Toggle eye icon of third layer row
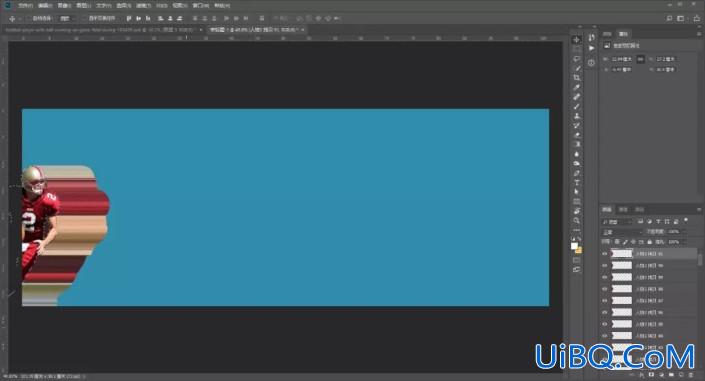This screenshot has width=705, height=381. tap(605, 277)
